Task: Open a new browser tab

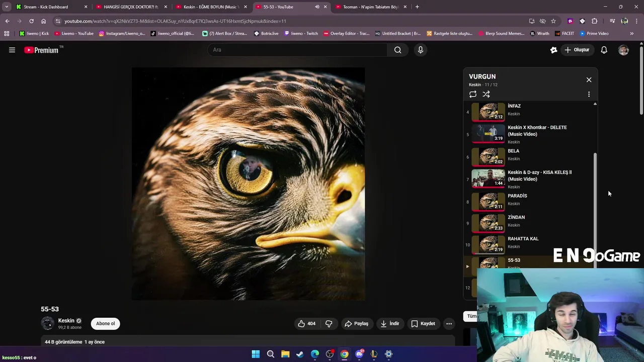Action: 417,7
